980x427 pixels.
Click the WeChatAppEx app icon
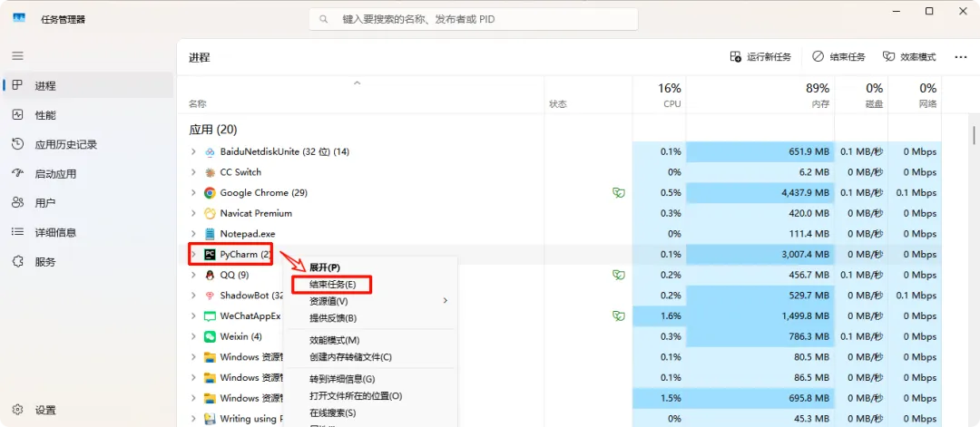click(210, 316)
